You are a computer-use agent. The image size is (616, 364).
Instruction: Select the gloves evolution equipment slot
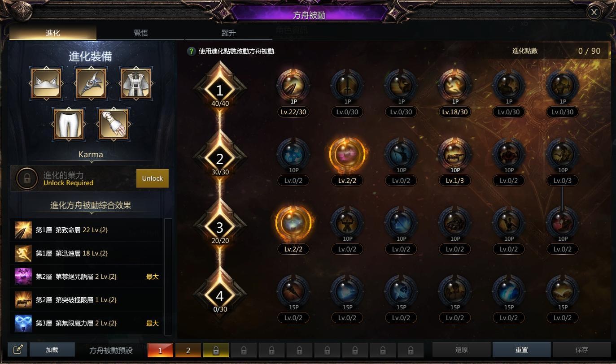click(114, 124)
